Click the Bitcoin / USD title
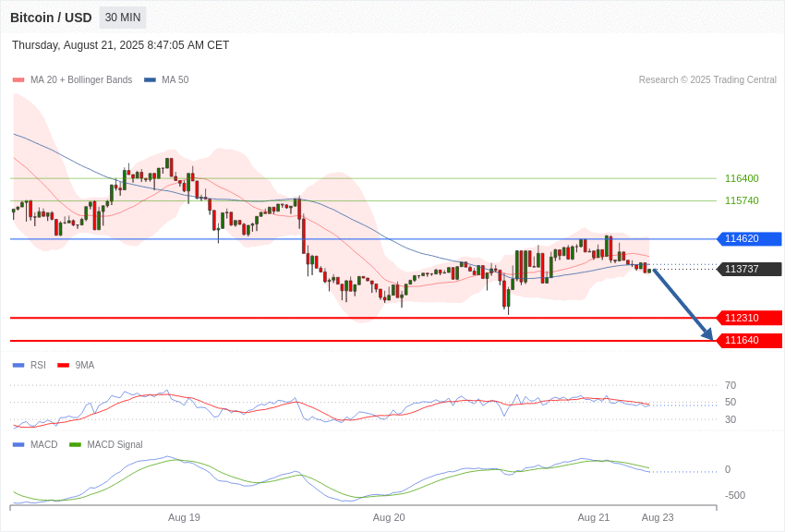Viewport: 785px width, 532px height. click(51, 18)
